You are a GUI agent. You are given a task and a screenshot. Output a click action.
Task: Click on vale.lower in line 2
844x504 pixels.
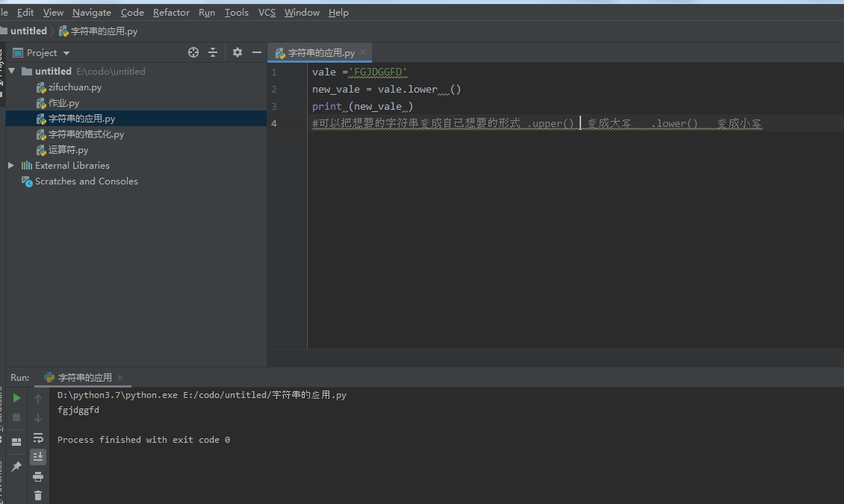[408, 90]
